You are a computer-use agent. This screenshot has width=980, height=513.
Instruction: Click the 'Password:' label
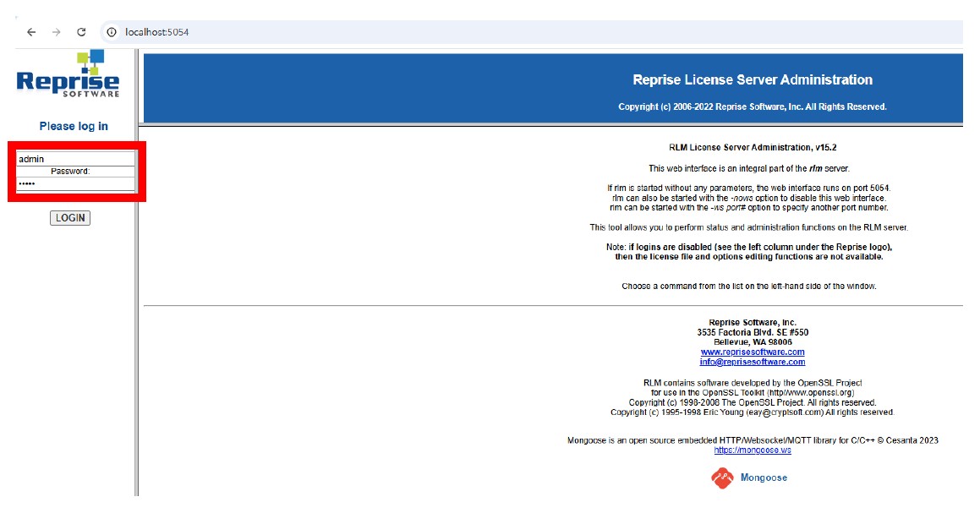(x=70, y=172)
